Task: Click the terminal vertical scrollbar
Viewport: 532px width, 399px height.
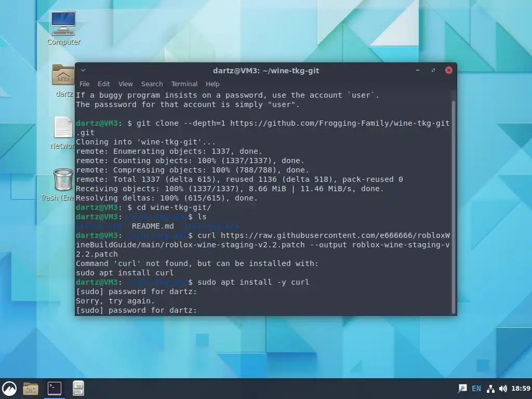Action: [x=454, y=207]
